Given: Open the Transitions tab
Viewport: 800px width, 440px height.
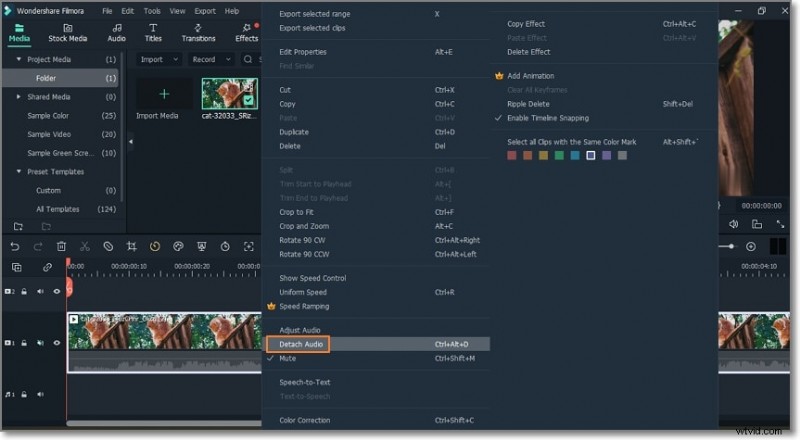Looking at the screenshot, I should point(198,33).
